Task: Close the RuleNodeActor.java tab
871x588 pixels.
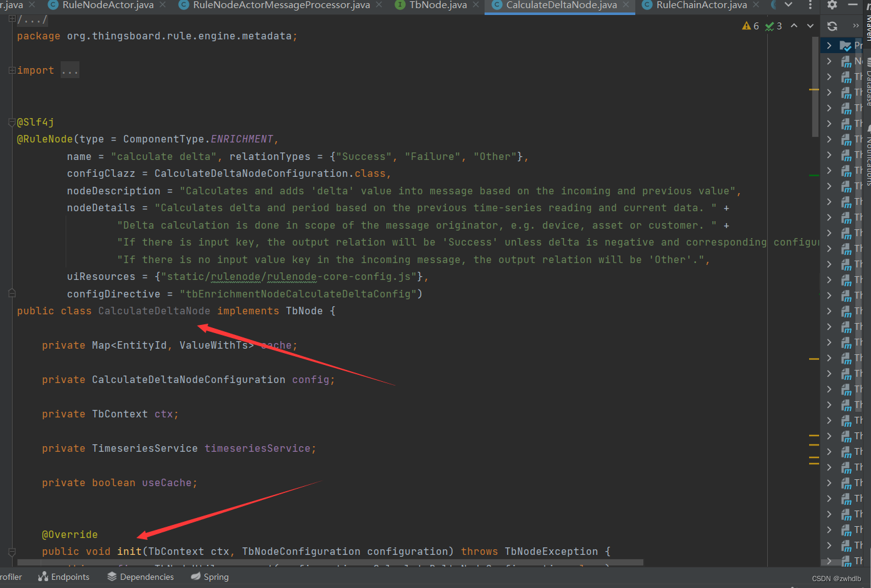Action: (x=163, y=5)
